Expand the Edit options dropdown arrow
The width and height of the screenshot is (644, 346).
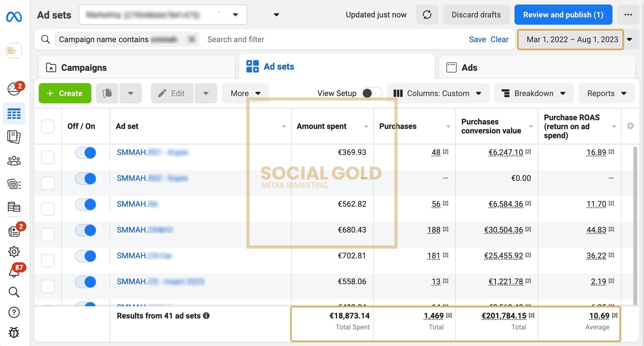click(206, 93)
